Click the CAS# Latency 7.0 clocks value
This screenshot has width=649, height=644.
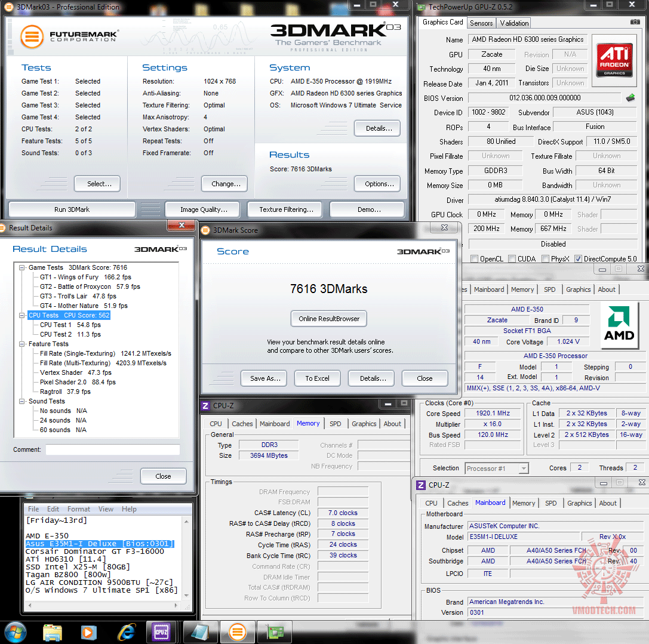(x=343, y=513)
